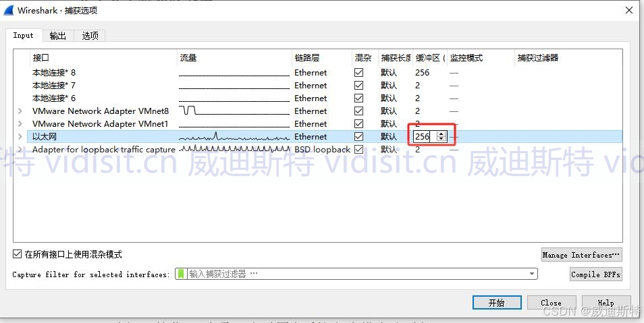Viewport: 644px width, 323px height.
Task: Click the 捕获过滤器 column header
Action: pos(568,58)
